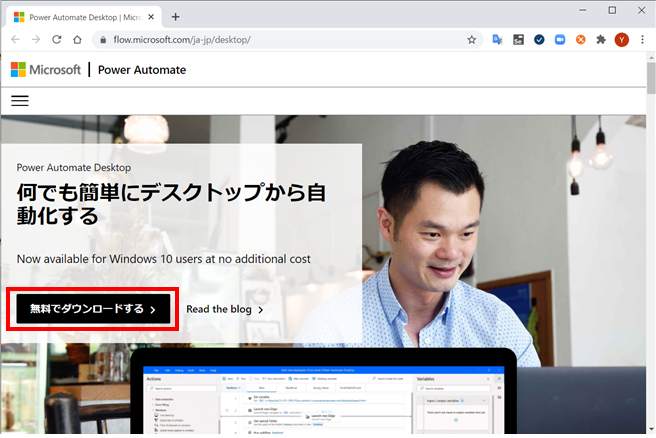Click the Power Automate header link
Screen dimensions: 656x438
tap(142, 70)
